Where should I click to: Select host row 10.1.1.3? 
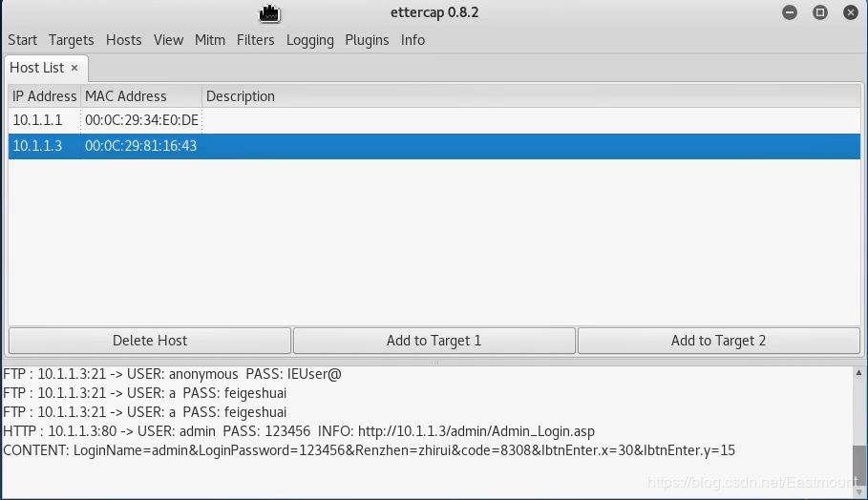click(x=38, y=146)
